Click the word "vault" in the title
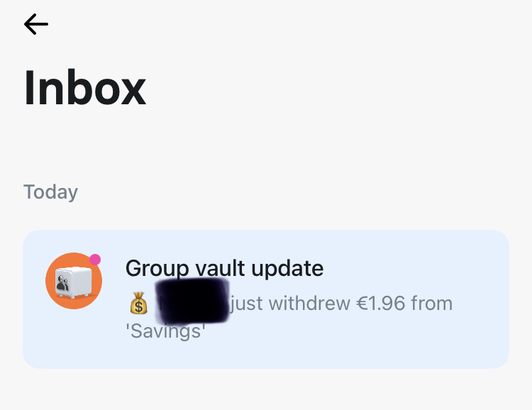532x410 pixels. (220, 268)
